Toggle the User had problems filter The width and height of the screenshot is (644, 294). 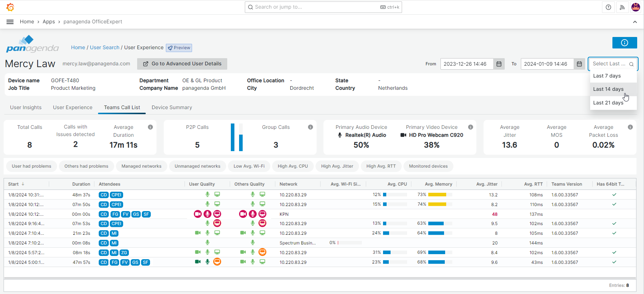coord(32,166)
